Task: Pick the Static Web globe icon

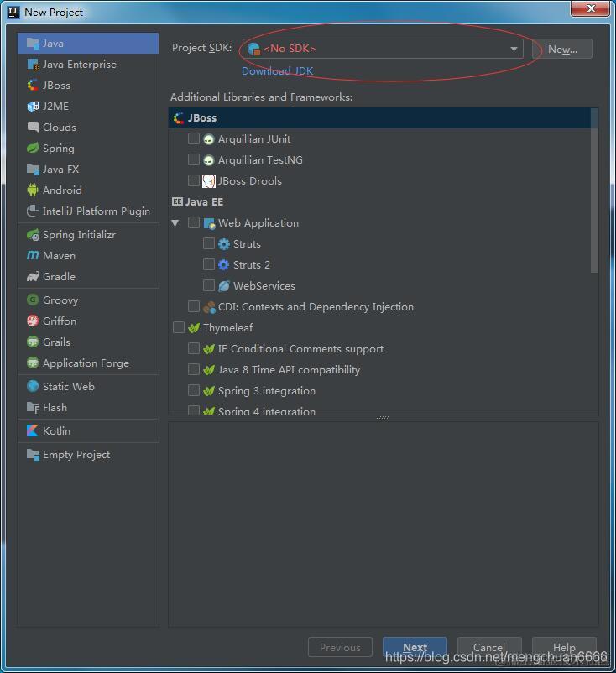Action: 33,386
